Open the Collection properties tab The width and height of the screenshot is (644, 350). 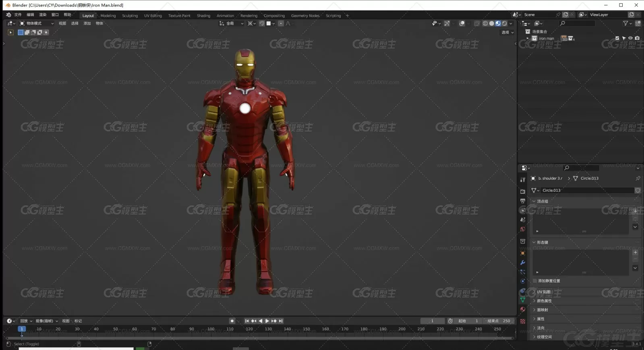coord(522,241)
